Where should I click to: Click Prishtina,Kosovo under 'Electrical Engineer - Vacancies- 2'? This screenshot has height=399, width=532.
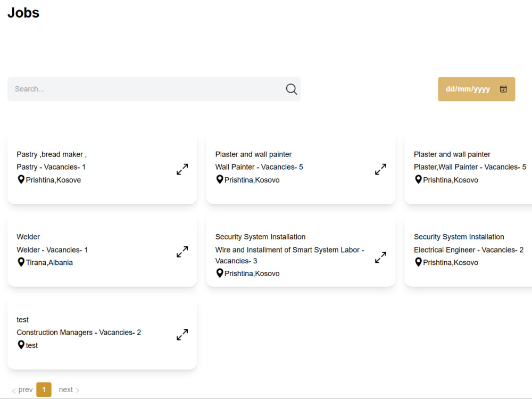[x=451, y=263]
